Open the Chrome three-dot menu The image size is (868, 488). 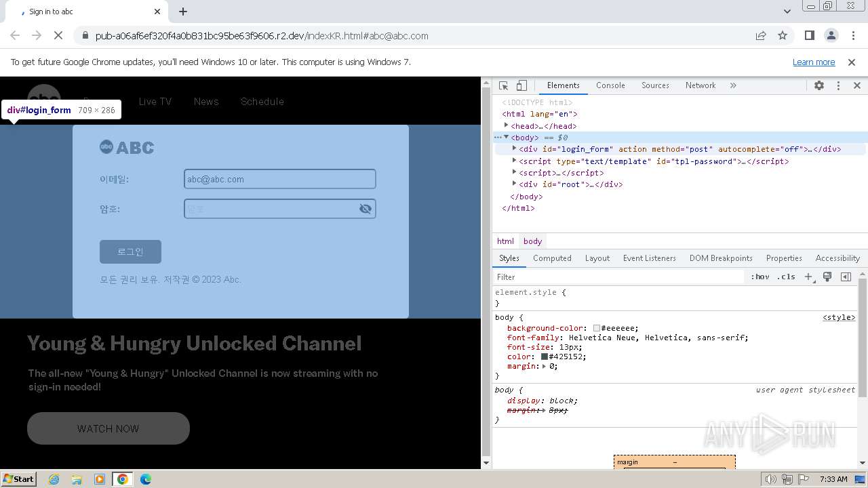(853, 36)
